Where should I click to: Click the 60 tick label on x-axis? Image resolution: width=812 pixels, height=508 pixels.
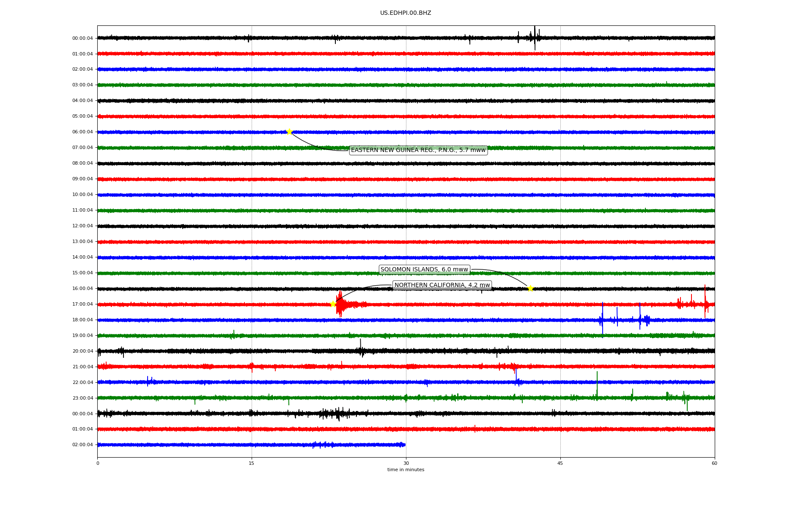coord(714,463)
